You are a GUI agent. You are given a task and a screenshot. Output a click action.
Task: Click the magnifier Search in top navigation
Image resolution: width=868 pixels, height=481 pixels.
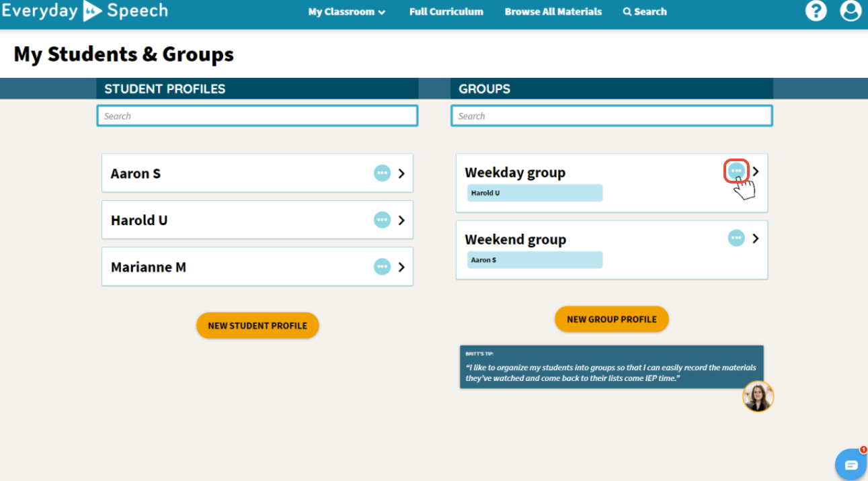(x=645, y=11)
